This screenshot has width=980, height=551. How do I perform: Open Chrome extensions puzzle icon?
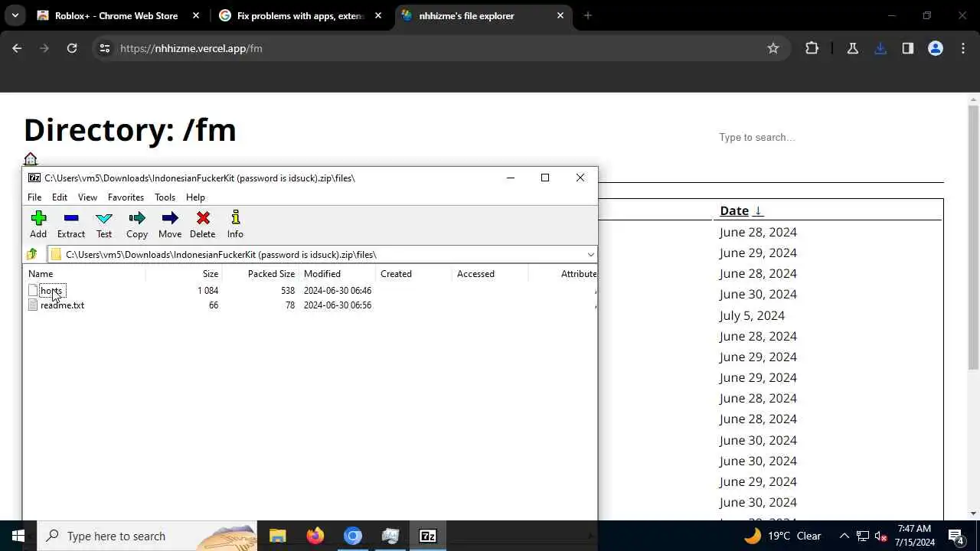812,48
